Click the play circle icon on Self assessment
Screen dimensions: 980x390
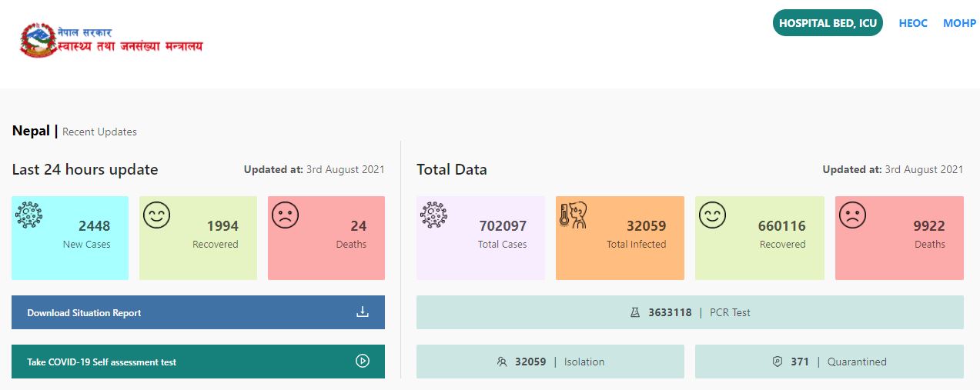coord(363,361)
